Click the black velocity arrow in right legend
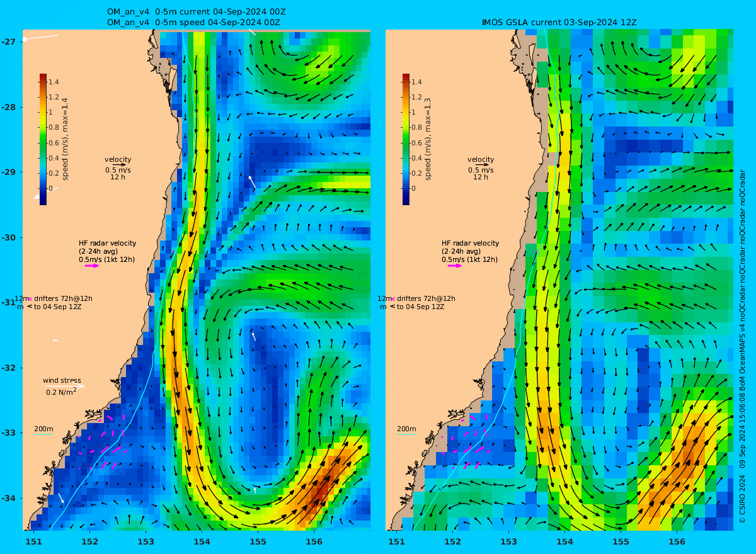756x554 pixels. tap(483, 165)
